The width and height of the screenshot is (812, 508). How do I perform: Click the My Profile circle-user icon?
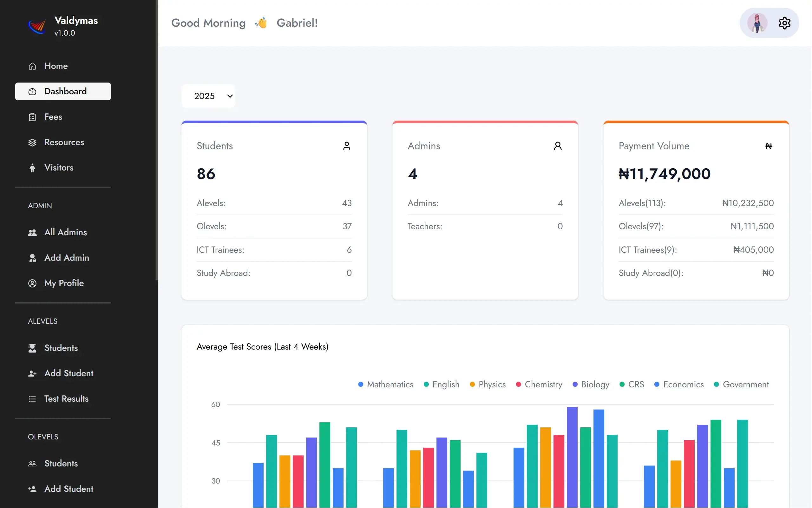click(32, 283)
